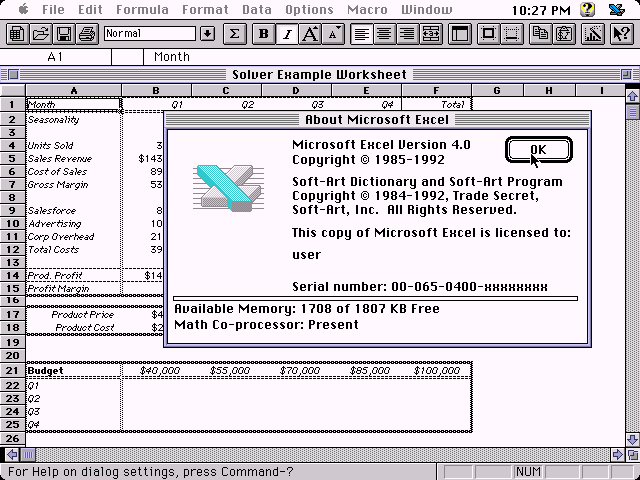Click the NUM status bar indicator
This screenshot has width=640, height=480.
(528, 472)
